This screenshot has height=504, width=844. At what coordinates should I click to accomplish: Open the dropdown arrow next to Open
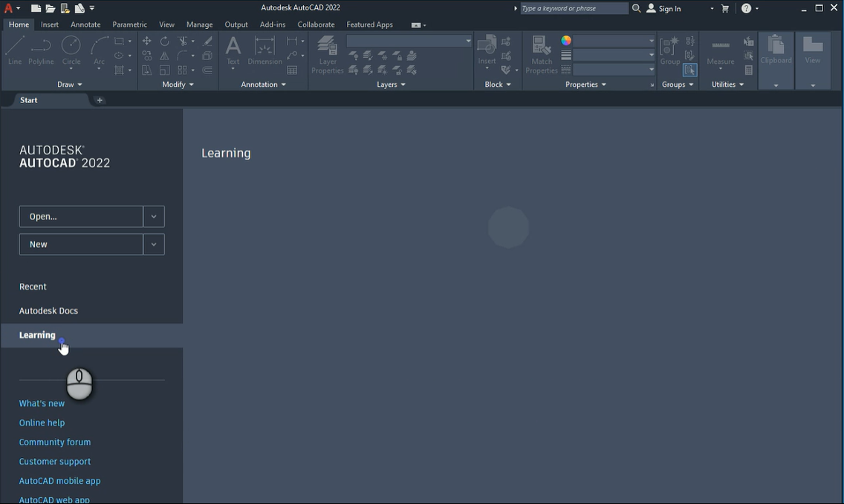click(154, 216)
